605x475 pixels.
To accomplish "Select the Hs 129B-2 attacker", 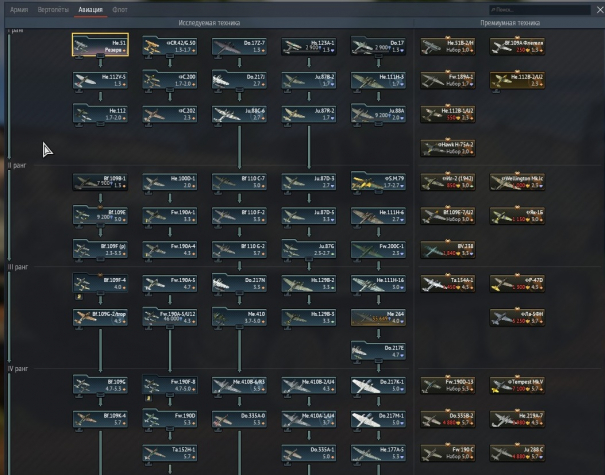I will tap(309, 283).
